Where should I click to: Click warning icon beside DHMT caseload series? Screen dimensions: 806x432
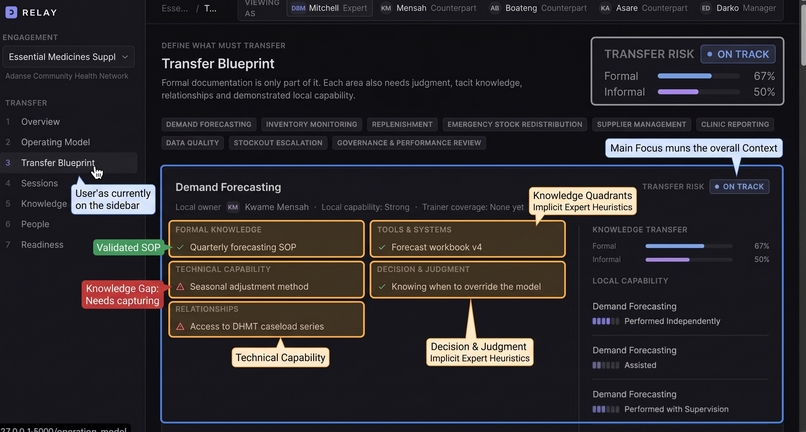click(x=180, y=327)
